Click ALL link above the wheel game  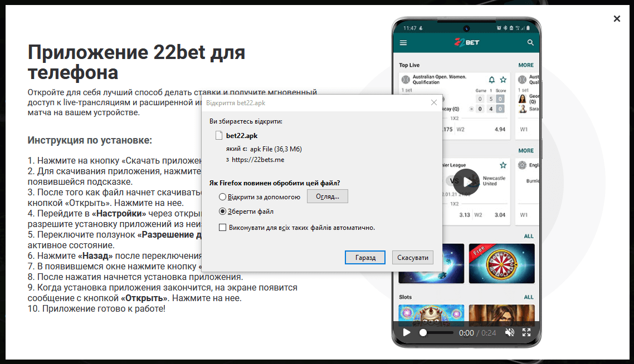529,236
